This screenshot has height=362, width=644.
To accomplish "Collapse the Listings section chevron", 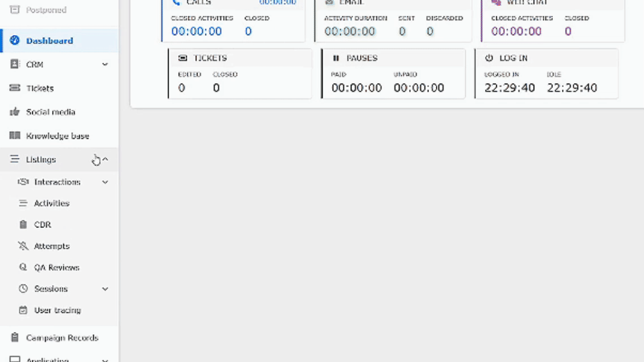I will coord(105,160).
